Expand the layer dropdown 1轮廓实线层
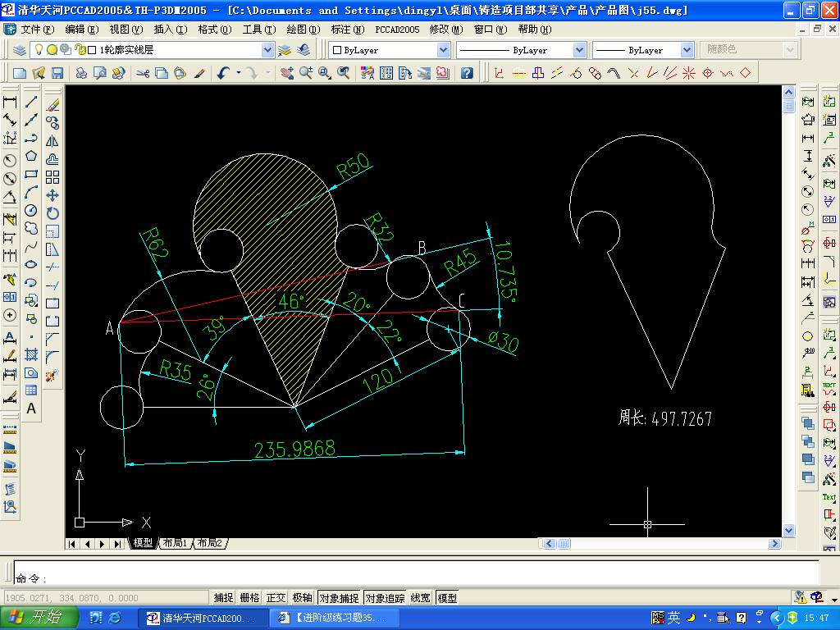840x630 pixels. coord(267,50)
